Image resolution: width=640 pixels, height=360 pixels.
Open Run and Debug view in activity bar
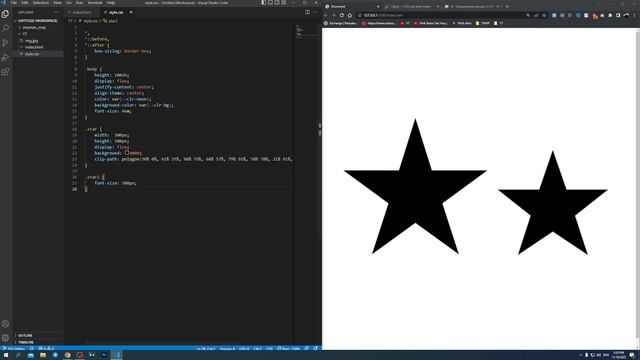[x=5, y=57]
